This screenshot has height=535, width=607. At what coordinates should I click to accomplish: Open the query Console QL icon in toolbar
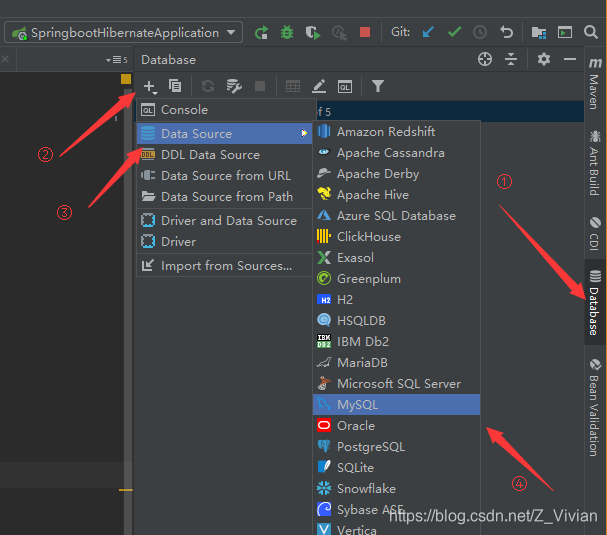[345, 86]
